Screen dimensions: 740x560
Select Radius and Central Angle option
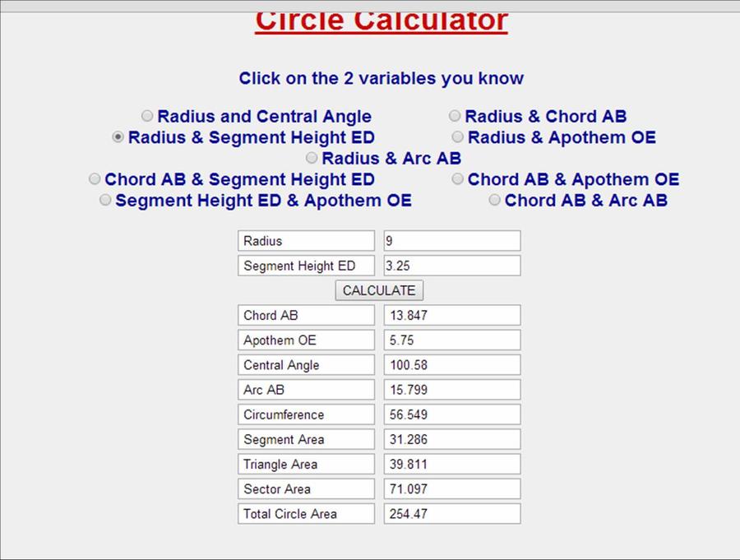coord(147,116)
